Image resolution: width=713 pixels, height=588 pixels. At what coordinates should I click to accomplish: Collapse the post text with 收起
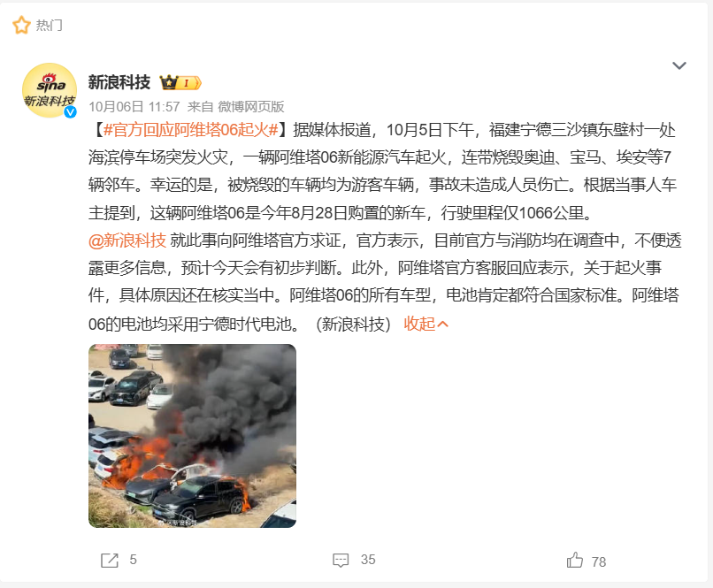click(425, 324)
